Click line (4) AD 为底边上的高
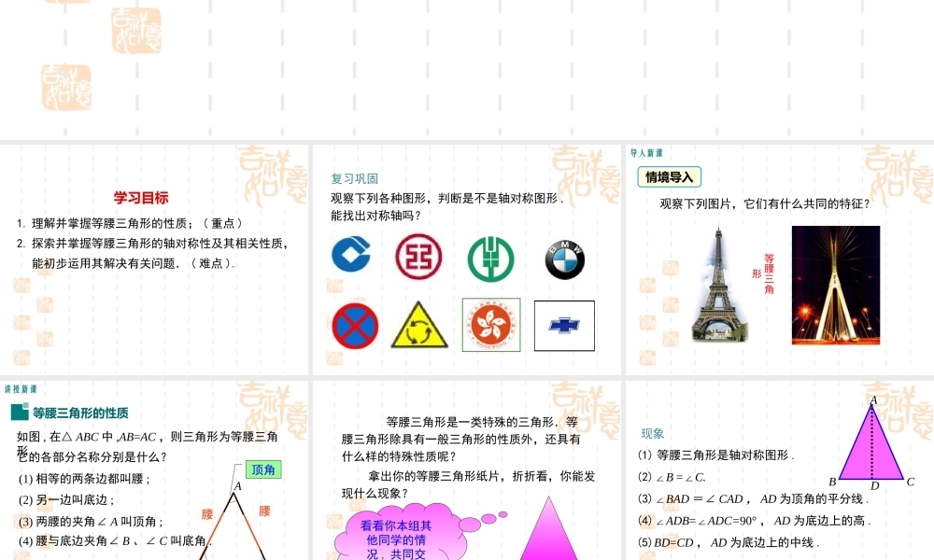 [754, 521]
